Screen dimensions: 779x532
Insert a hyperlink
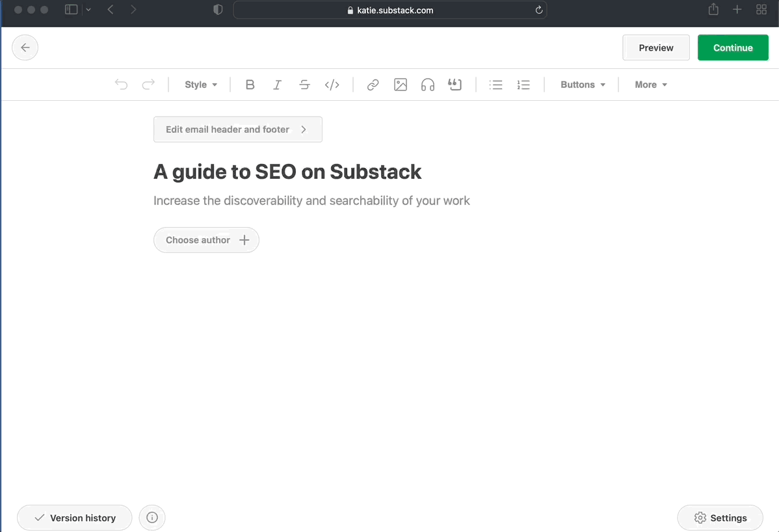pyautogui.click(x=373, y=85)
